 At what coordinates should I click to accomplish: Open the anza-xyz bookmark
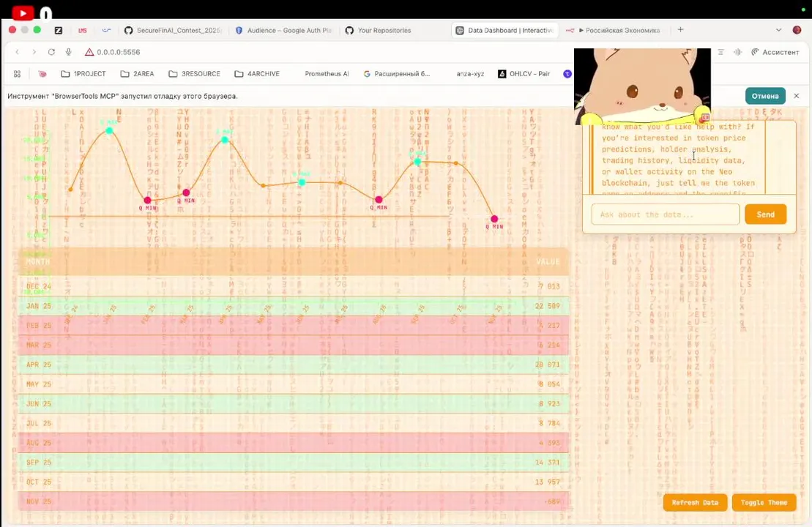(469, 73)
